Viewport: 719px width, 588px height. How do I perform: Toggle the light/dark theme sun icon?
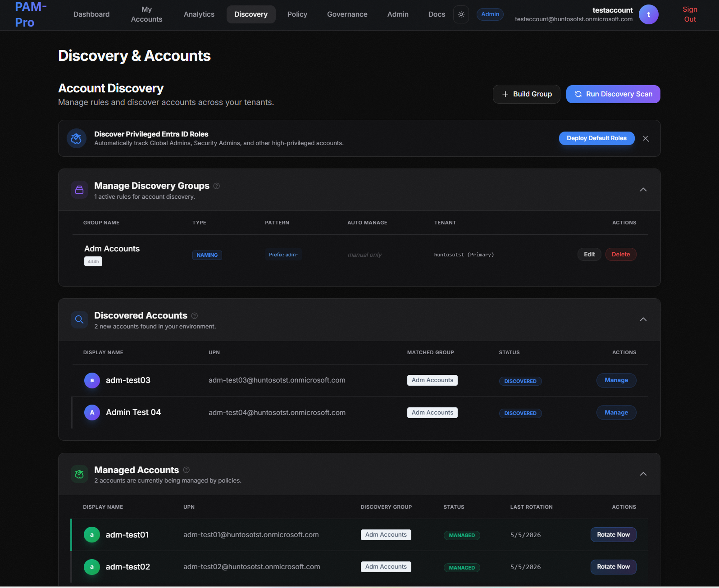click(x=461, y=14)
